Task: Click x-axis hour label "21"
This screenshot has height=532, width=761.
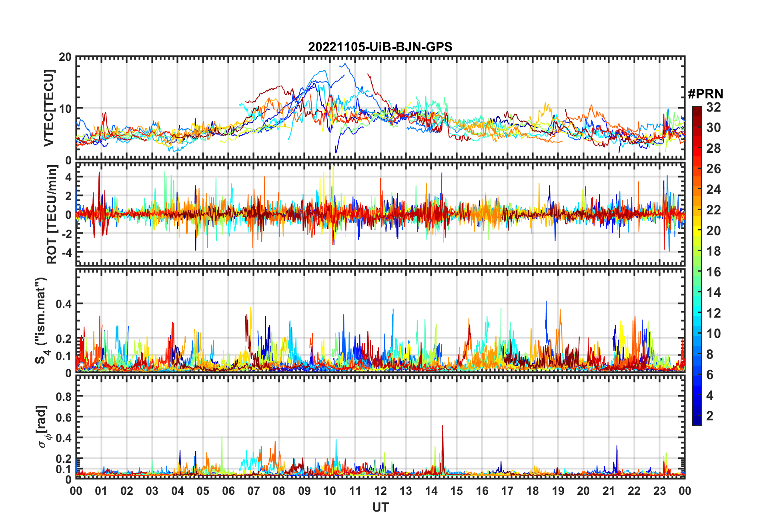Action: click(x=609, y=491)
